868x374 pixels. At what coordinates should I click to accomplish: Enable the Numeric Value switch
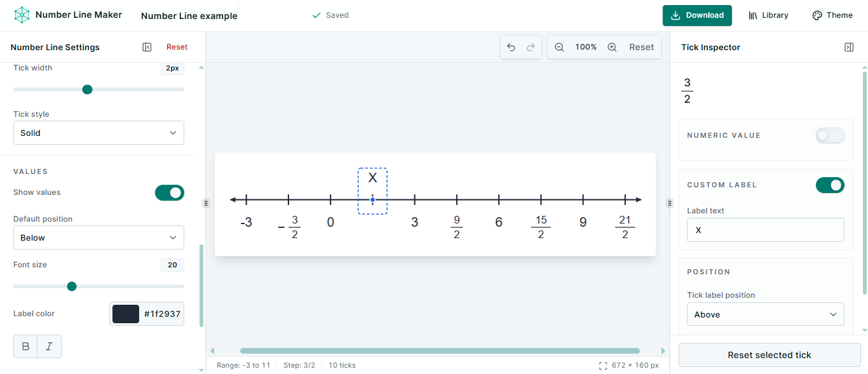pos(830,135)
